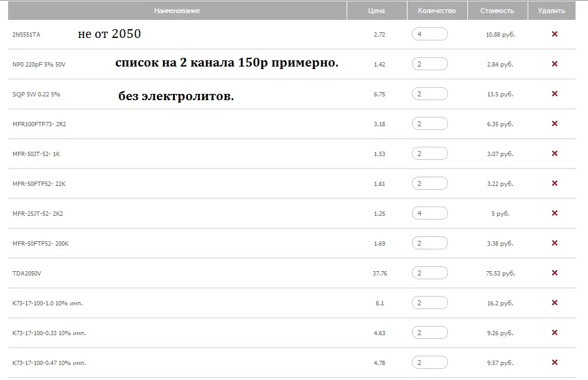Delete the K73-17-100-1.0 10% row

tap(554, 303)
